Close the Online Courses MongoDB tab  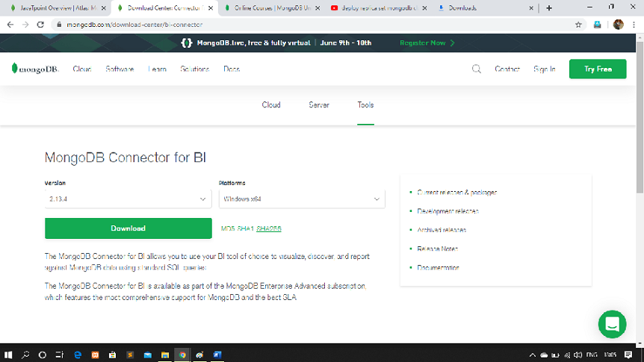318,7
